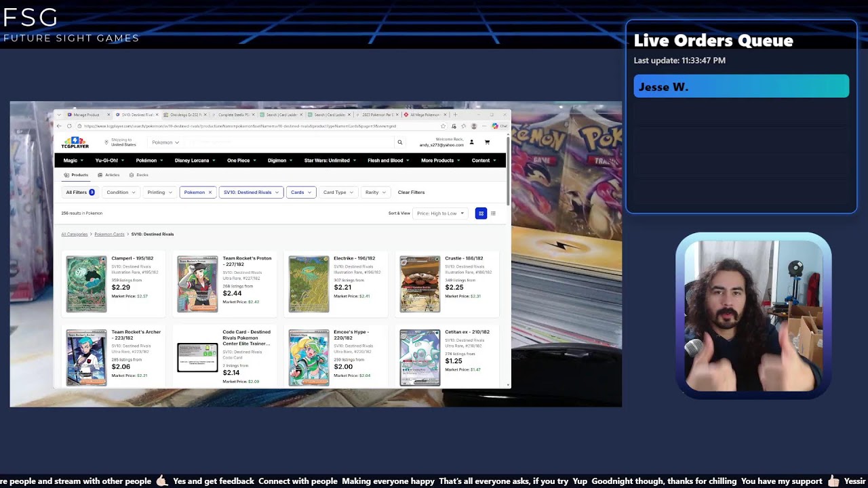Open a new browser tab with the plus
Screen dimensions: 868x488
pos(455,115)
